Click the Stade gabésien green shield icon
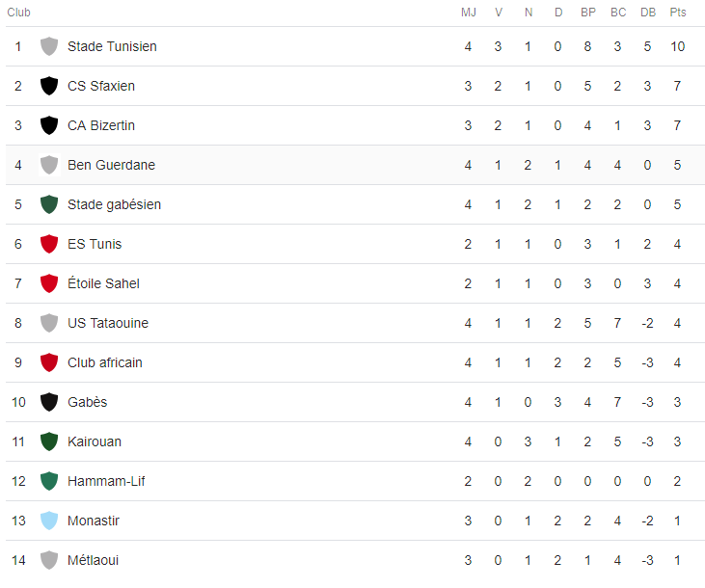Viewport: 705px width, 588px height. tap(49, 204)
